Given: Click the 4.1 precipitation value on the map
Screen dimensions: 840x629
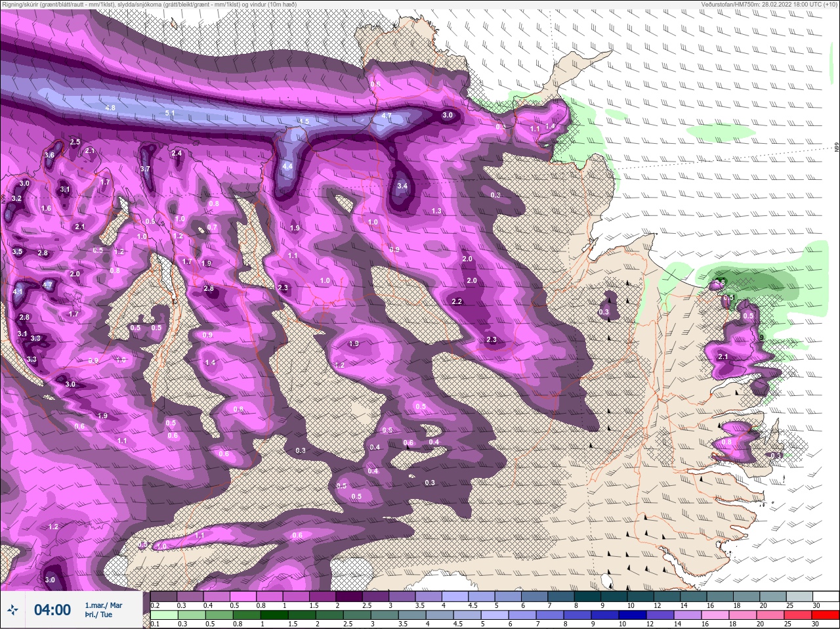Looking at the screenshot, I should 18,292.
